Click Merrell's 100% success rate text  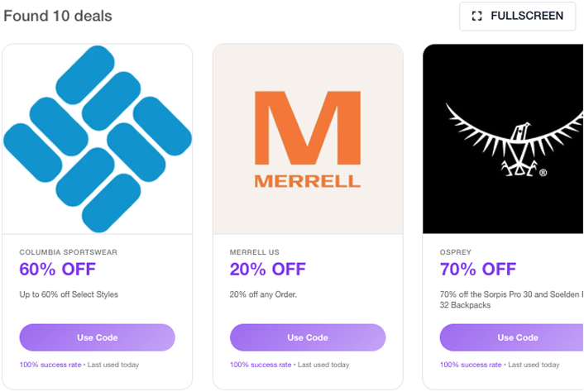pos(260,365)
